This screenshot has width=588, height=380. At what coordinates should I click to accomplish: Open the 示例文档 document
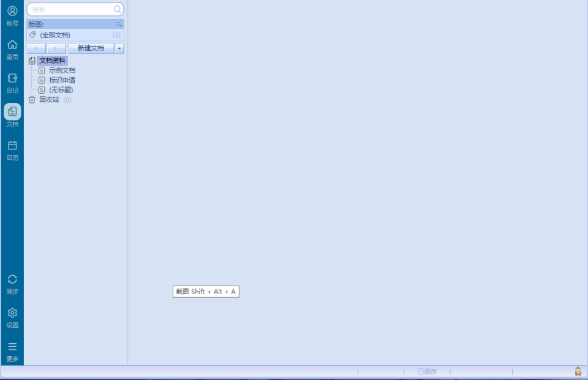coord(62,70)
